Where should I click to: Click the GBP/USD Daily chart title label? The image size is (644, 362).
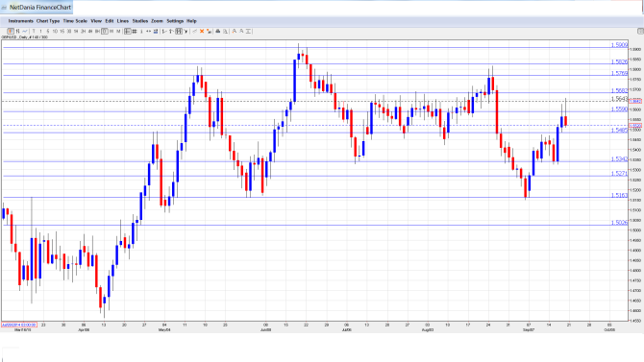(x=24, y=37)
